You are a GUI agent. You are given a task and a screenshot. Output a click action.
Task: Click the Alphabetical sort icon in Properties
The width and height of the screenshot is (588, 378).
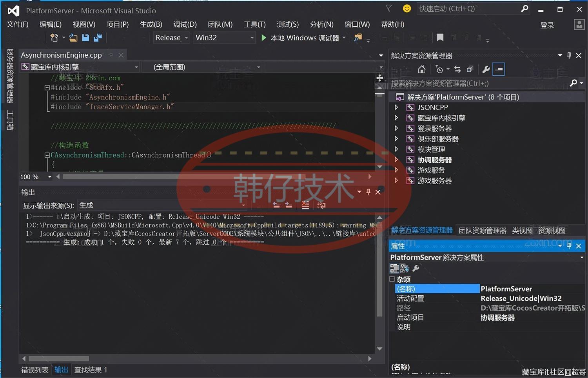pos(405,268)
